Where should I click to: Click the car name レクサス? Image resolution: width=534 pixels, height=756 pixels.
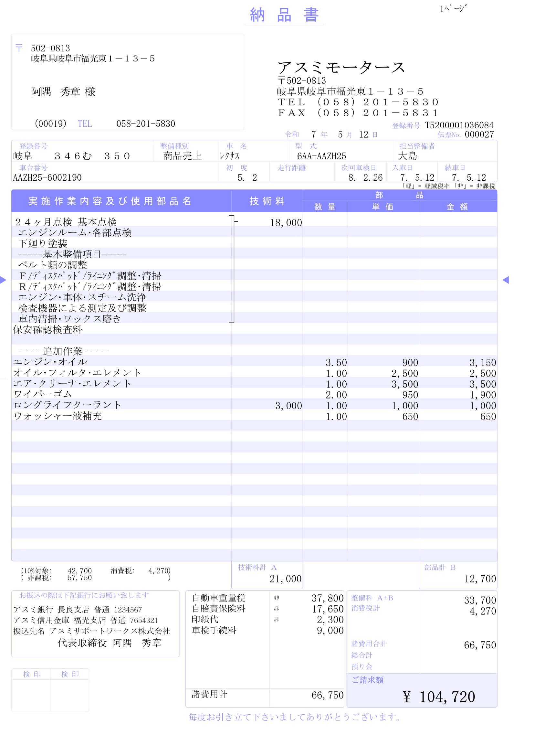click(x=229, y=156)
